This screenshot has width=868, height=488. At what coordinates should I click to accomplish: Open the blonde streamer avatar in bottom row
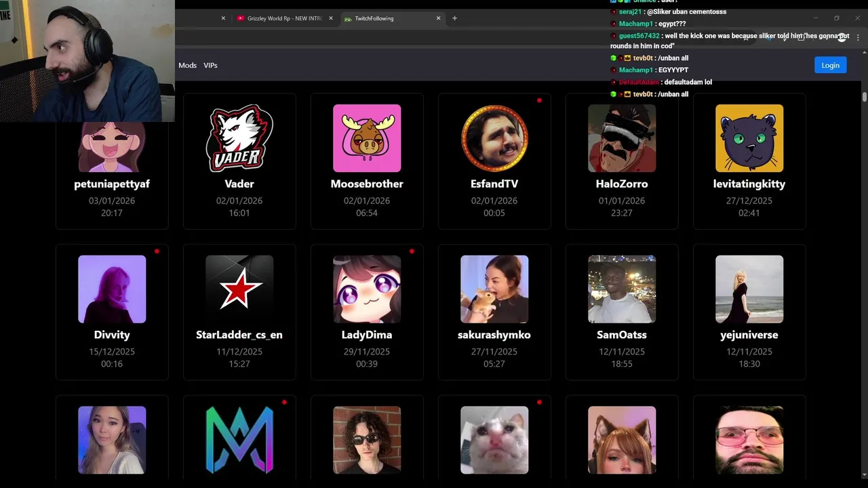pyautogui.click(x=112, y=441)
